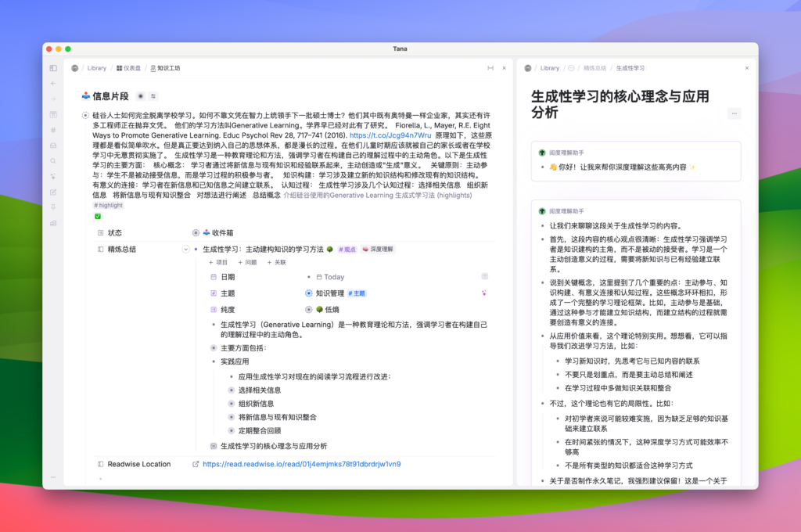Viewport: 801px width, 532px height.
Task: Open supertags hash icon in sidebar
Action: click(x=53, y=130)
